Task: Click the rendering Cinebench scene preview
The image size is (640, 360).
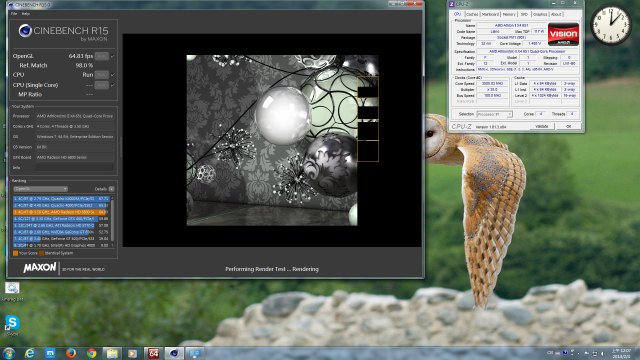Action: point(282,140)
